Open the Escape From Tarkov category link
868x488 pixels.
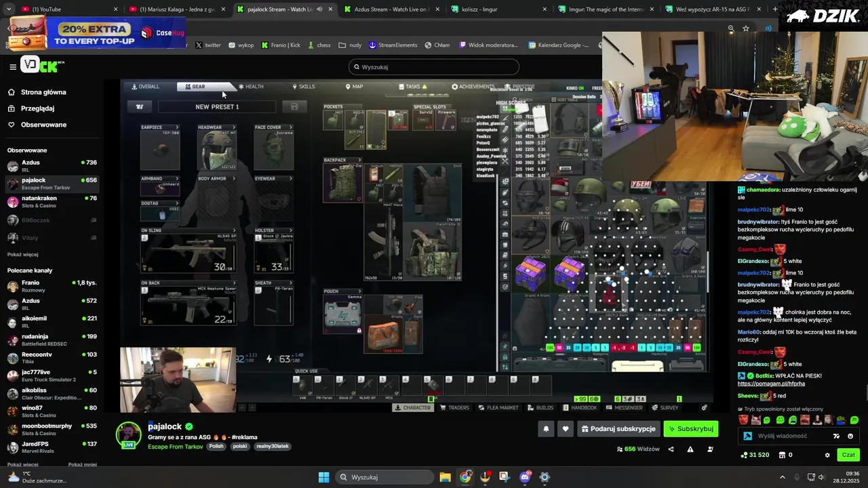tap(175, 446)
